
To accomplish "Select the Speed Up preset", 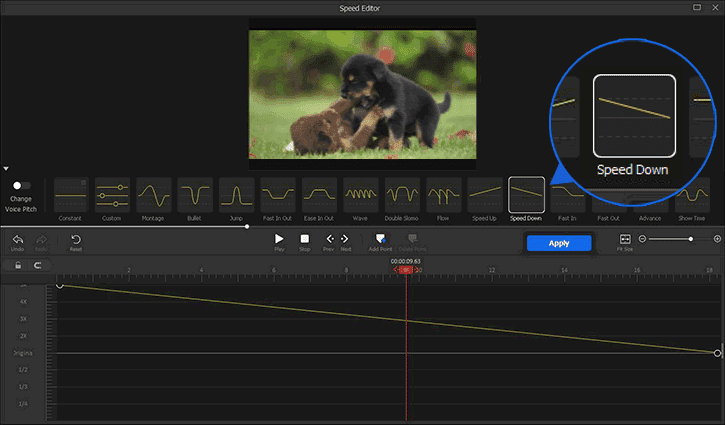I will pos(485,194).
